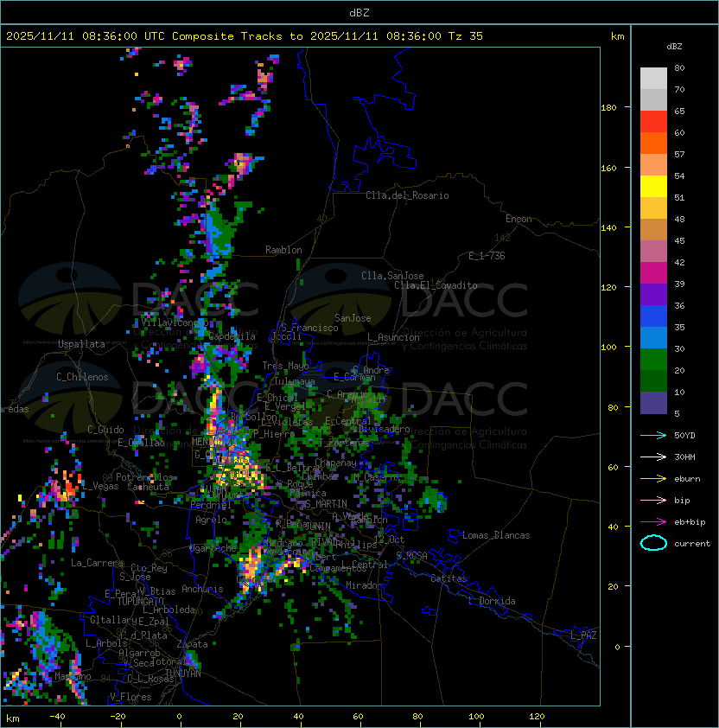The width and height of the screenshot is (719, 728).
Task: Click the white 30HM arrow in the legend
Action: (x=653, y=457)
